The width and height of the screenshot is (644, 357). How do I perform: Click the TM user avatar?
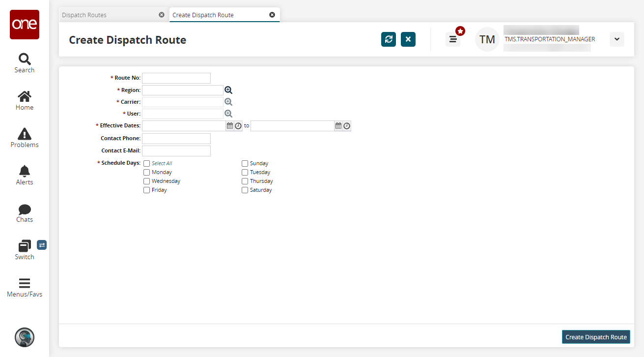[487, 39]
